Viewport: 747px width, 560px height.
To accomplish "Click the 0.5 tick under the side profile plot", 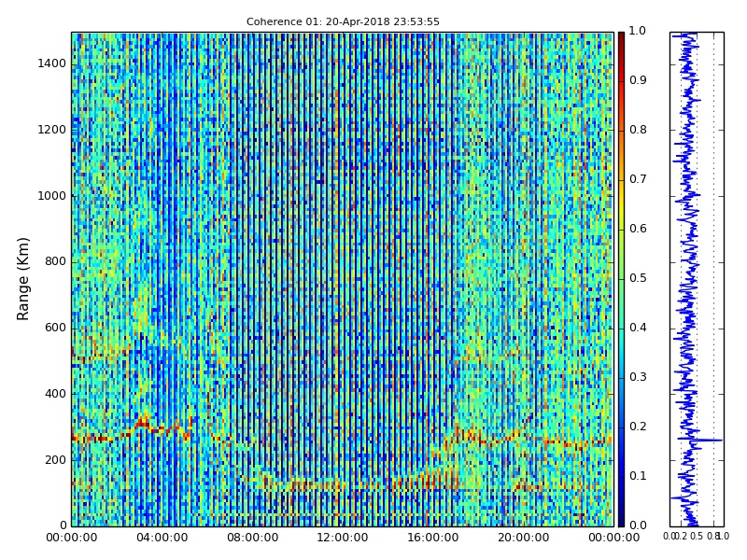I will pos(697,537).
